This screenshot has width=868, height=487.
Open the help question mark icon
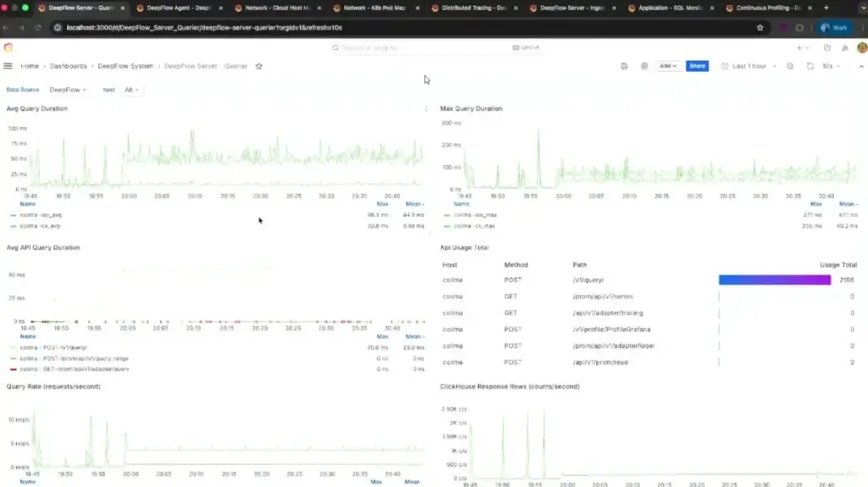[827, 48]
